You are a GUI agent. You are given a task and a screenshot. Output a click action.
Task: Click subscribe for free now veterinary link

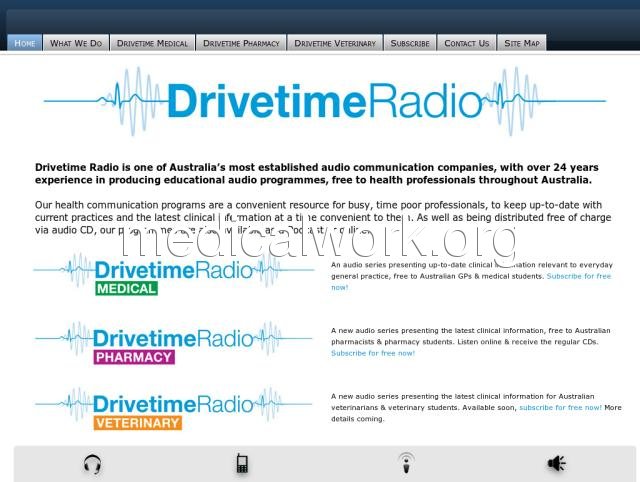560,407
